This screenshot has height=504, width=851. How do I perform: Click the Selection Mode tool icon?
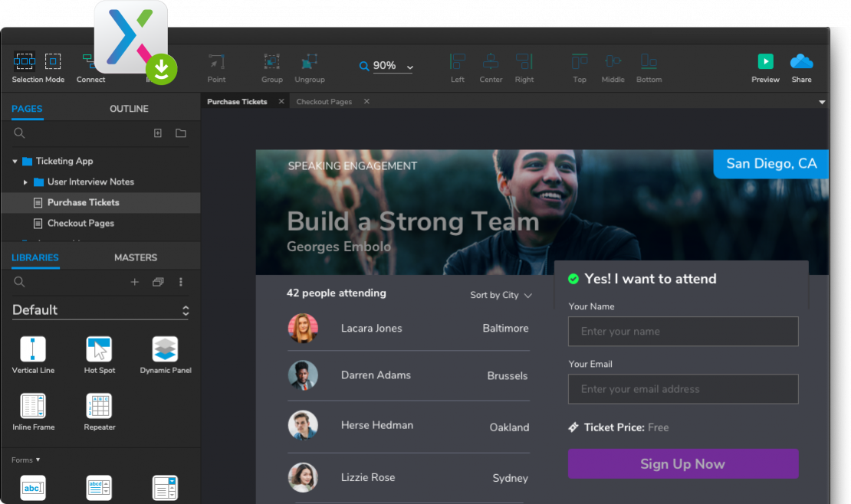[x=25, y=61]
